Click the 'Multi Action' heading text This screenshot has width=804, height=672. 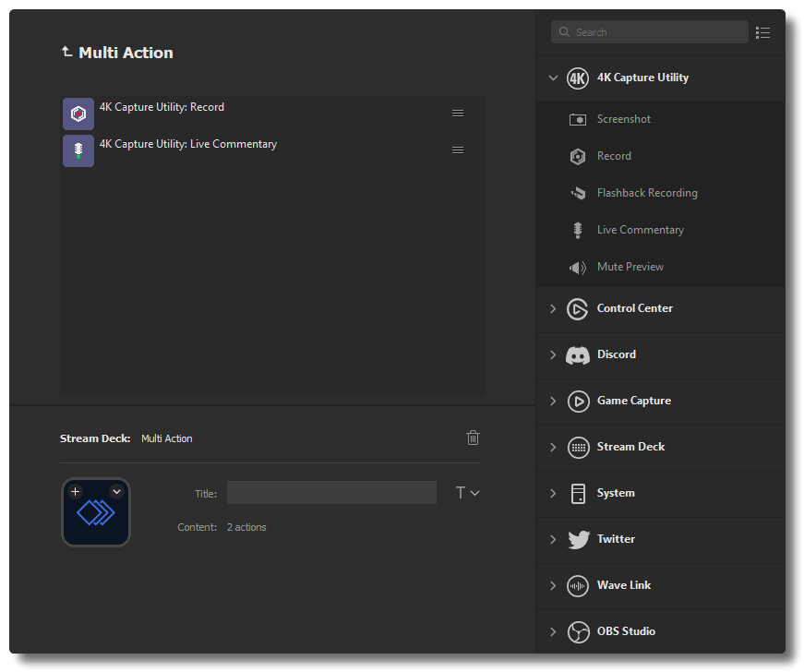126,53
